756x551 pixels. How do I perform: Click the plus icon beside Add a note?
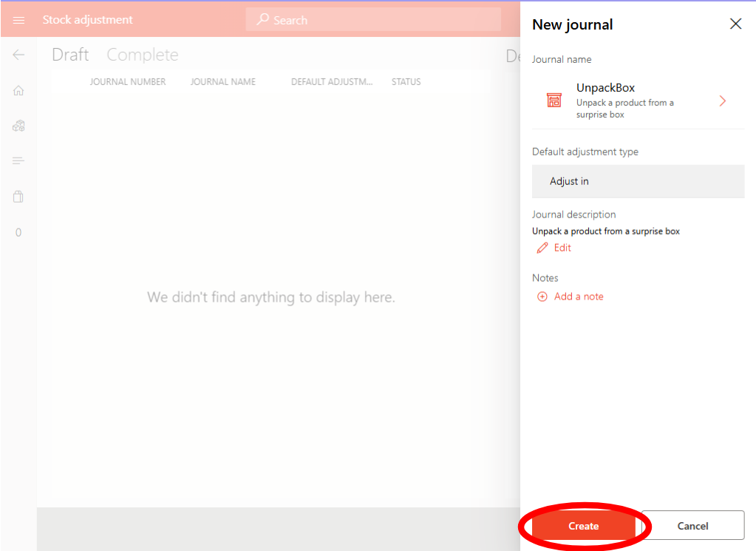[x=542, y=297]
